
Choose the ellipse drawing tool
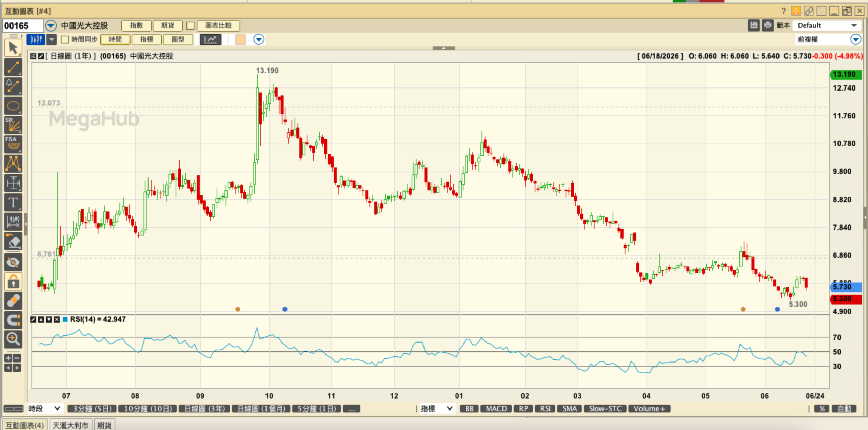pos(13,106)
